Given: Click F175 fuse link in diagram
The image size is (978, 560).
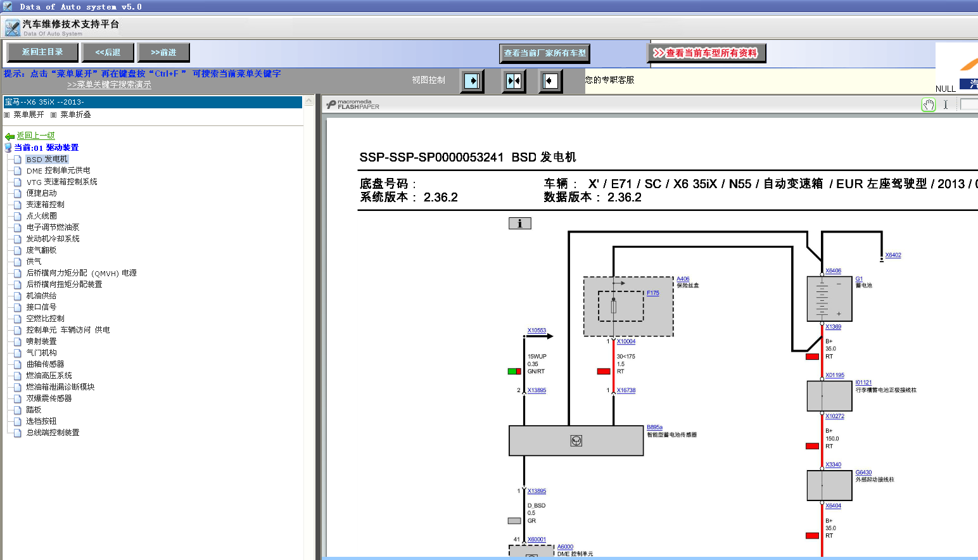Looking at the screenshot, I should point(653,293).
